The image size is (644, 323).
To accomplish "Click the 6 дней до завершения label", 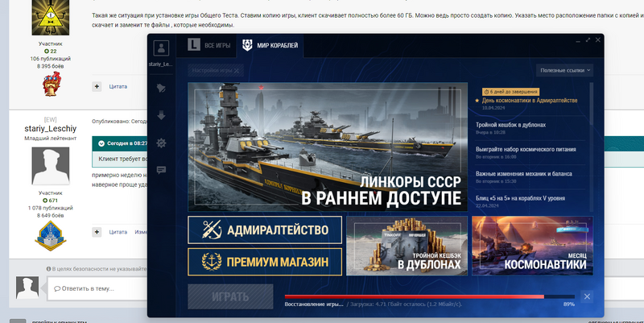I will point(510,92).
